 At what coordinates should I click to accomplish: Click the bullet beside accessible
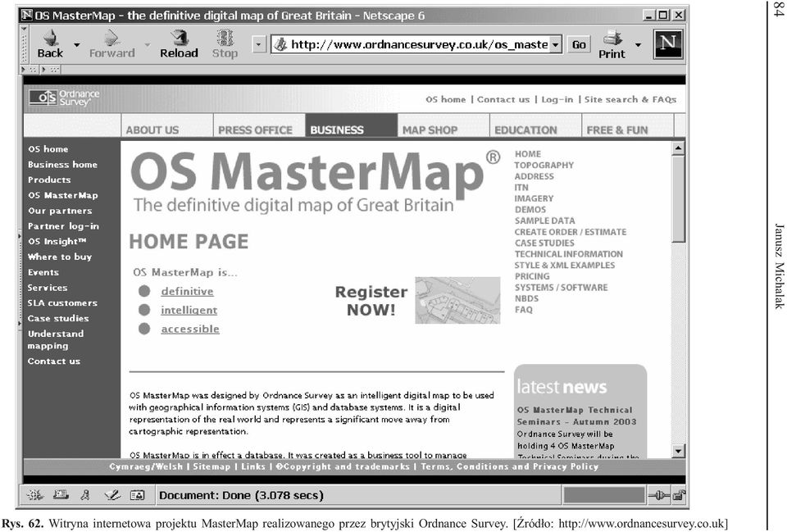(x=144, y=329)
